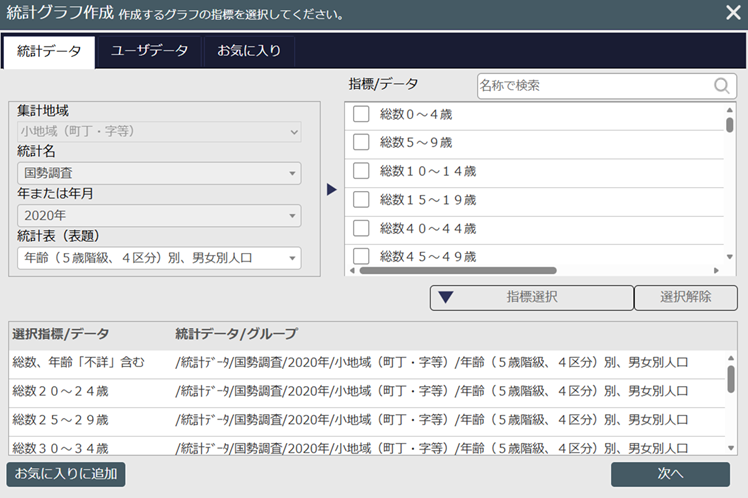Viewport: 748px width, 498px height.
Task: Enable the 総数15～19歳 checkbox
Action: pyautogui.click(x=361, y=199)
